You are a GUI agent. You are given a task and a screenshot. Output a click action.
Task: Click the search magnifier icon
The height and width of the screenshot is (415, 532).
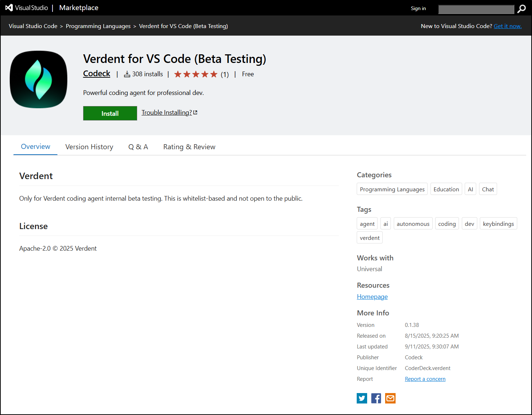(521, 9)
